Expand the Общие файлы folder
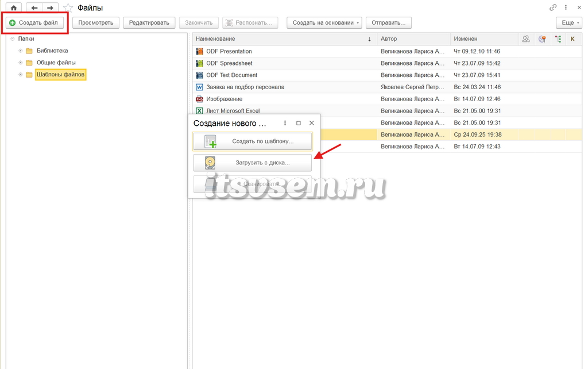Screen dimensions: 588x369 [x=21, y=63]
